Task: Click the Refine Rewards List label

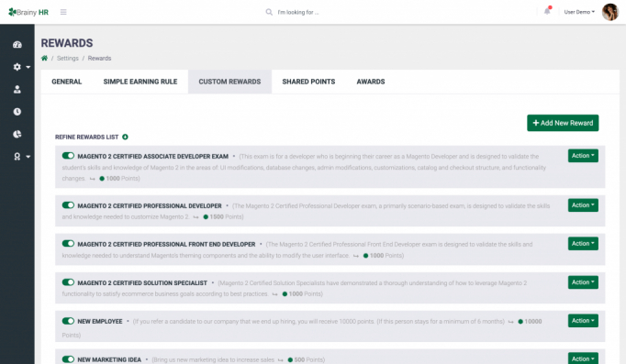Action: [x=86, y=138]
